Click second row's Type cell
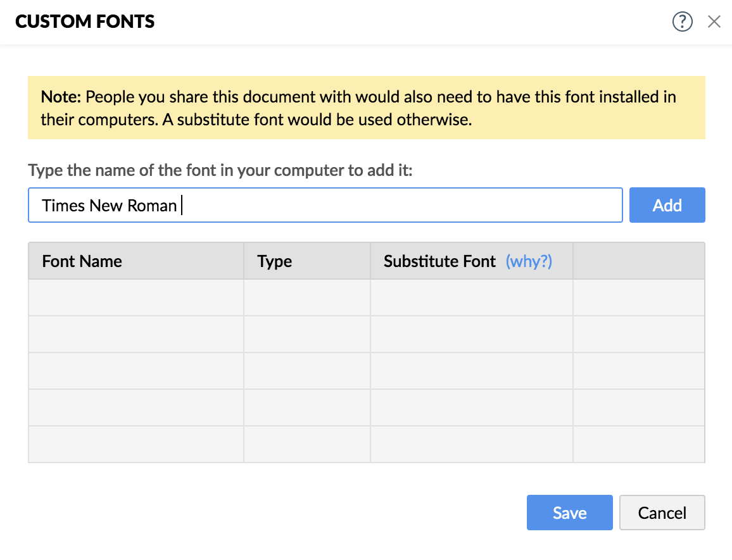This screenshot has height=560, width=732. coord(306,334)
